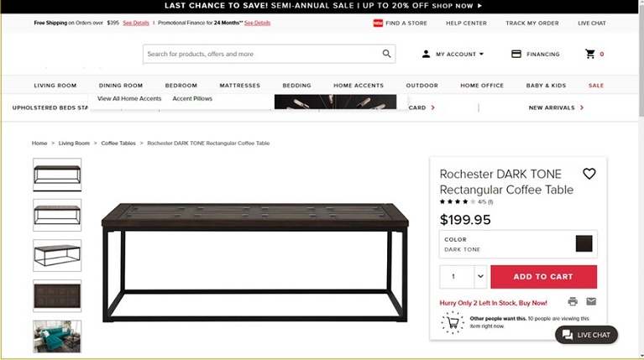The image size is (644, 360).
Task: Expand the My Account dropdown arrow
Action: pos(481,54)
